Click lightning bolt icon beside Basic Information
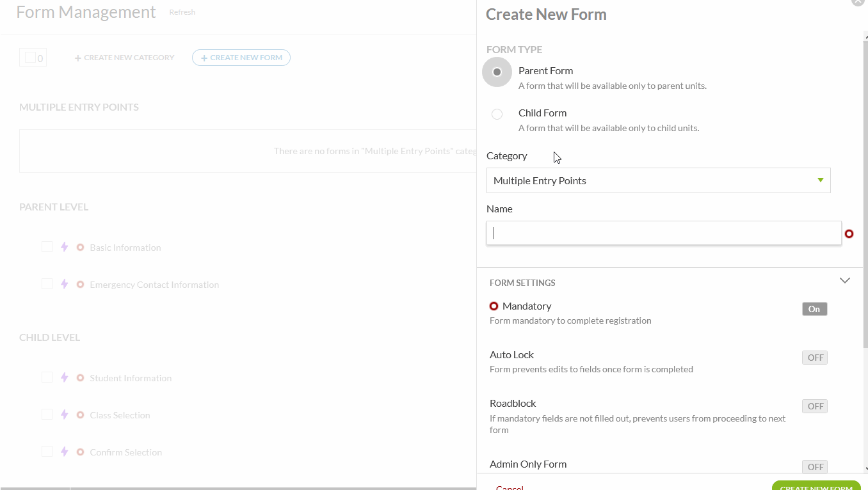Image resolution: width=868 pixels, height=490 pixels. tap(64, 247)
